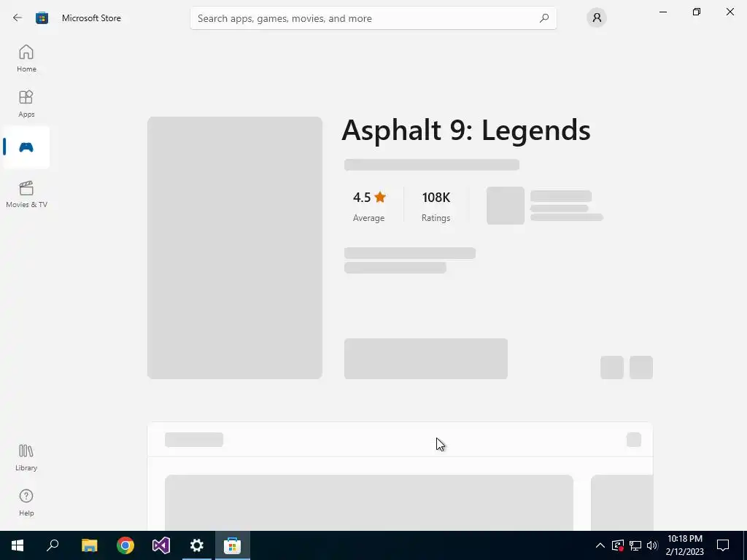Open the Apps section in the sidebar
The image size is (747, 560).
click(26, 104)
